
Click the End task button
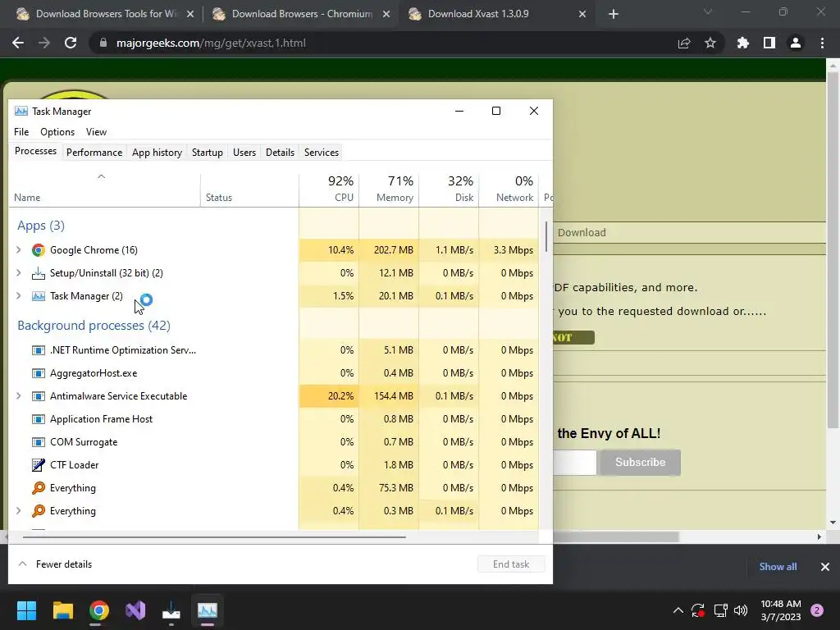point(511,564)
